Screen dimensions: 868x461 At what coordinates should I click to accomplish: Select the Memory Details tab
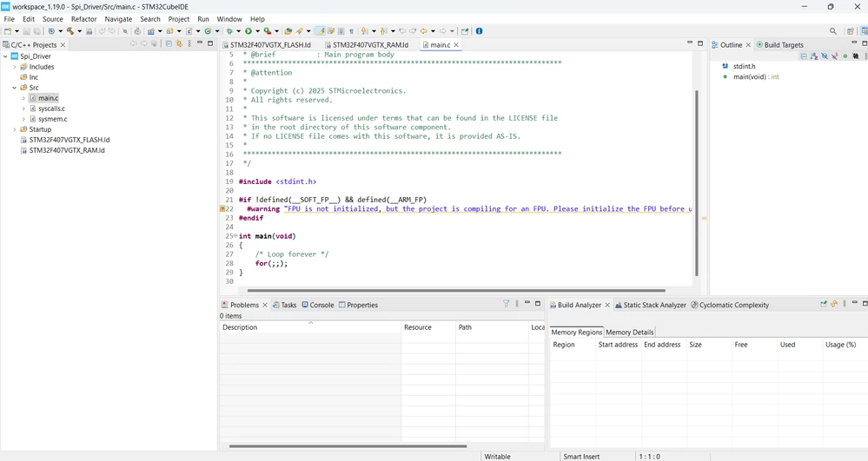(x=629, y=332)
